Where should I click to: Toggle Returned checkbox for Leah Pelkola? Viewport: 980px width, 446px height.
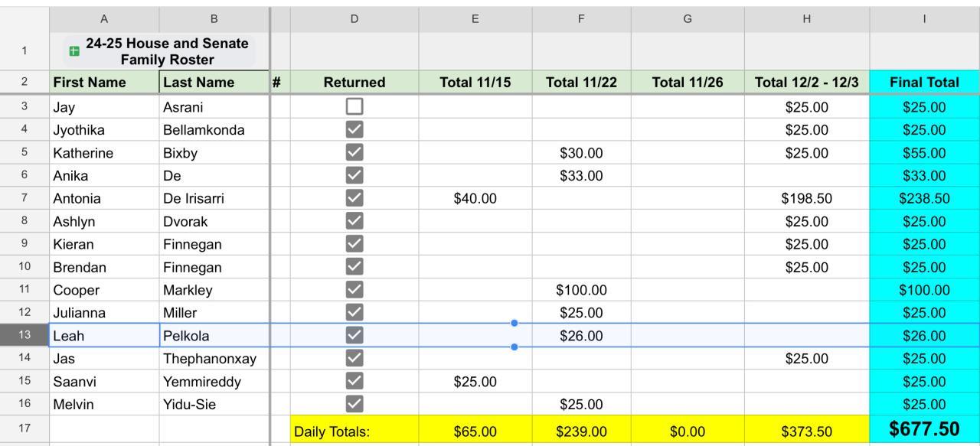354,335
